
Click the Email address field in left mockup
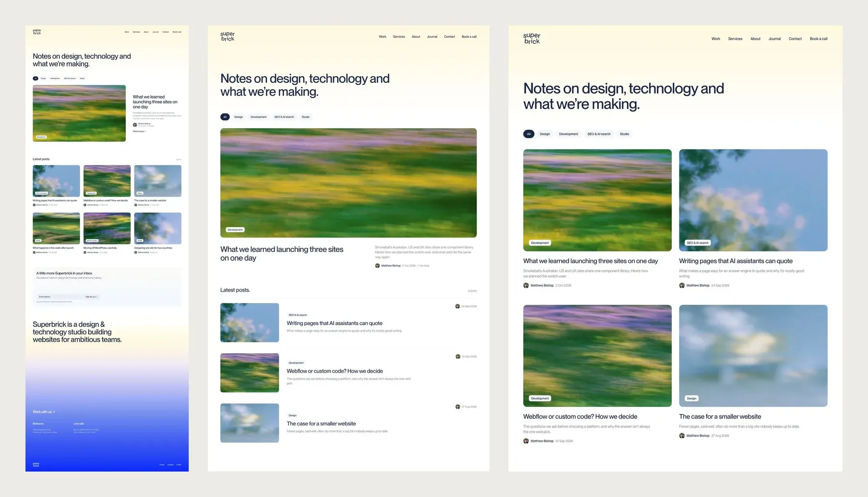pos(59,296)
